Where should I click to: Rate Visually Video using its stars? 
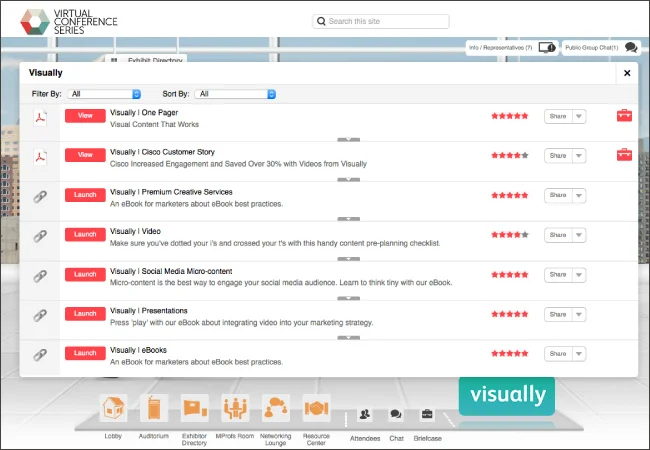coord(510,235)
